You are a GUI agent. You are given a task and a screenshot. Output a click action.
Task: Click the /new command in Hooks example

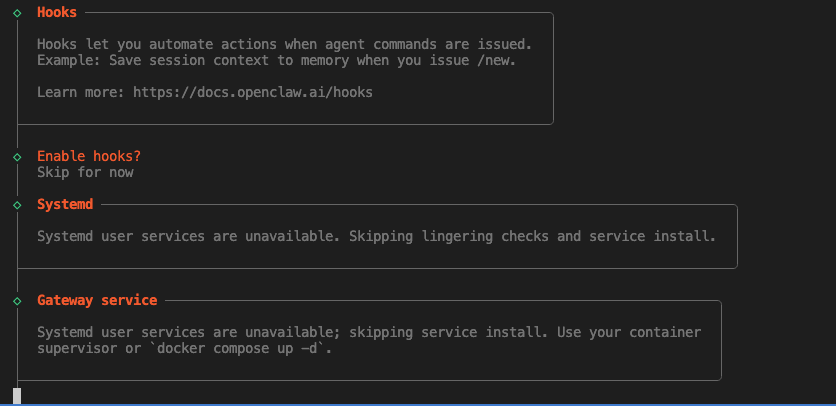(x=511, y=60)
